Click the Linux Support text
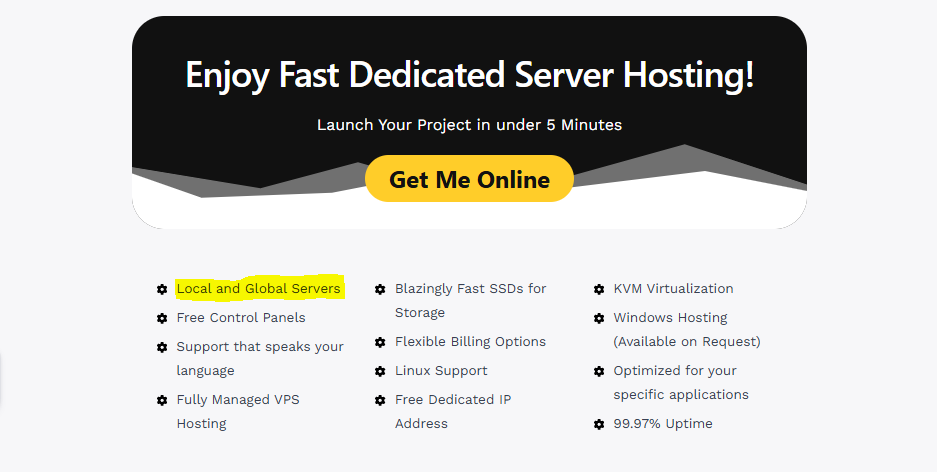This screenshot has width=937, height=472. click(441, 370)
